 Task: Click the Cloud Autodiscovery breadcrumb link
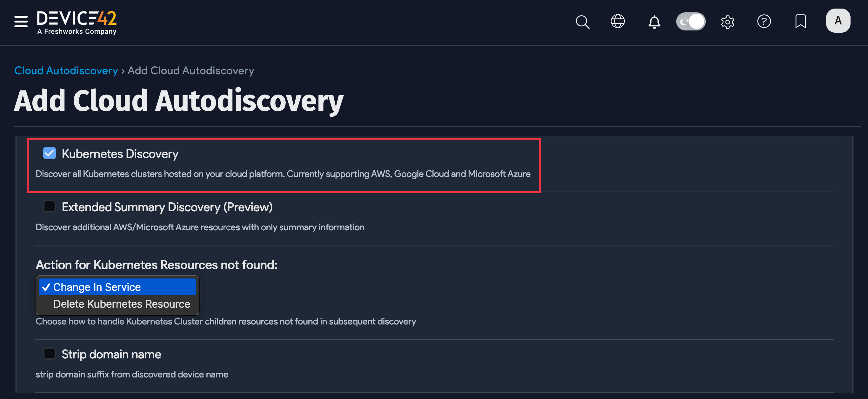[x=66, y=70]
